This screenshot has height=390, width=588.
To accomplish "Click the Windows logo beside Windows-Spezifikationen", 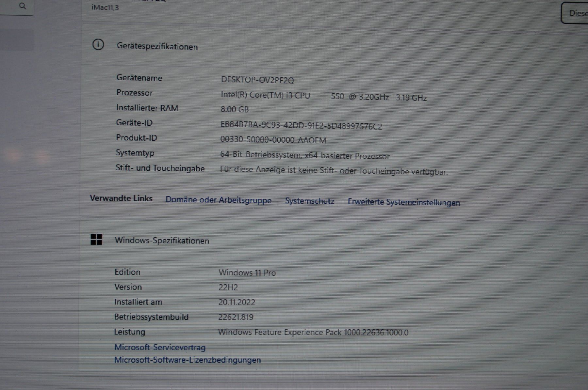I will 96,240.
